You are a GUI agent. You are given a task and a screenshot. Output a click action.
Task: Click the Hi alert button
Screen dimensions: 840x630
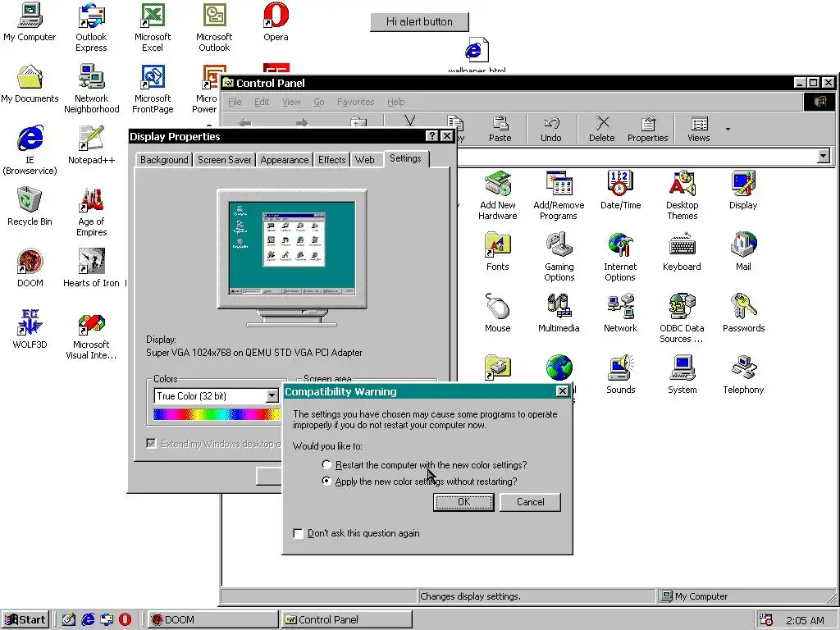pos(419,22)
